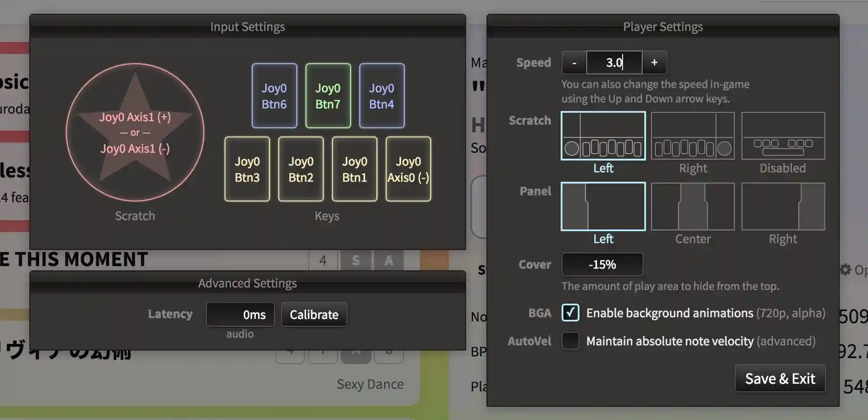
Task: Rebind the Joy0 Btn4 key
Action: 382,96
